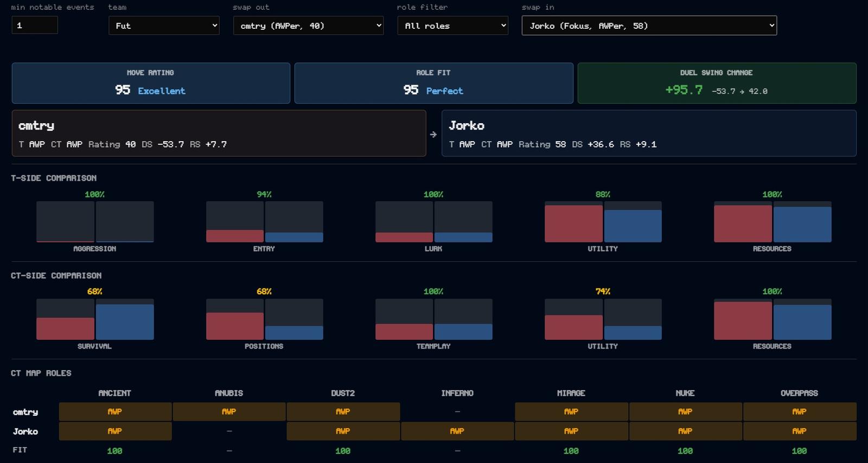Open the cmtry player card

click(219, 134)
